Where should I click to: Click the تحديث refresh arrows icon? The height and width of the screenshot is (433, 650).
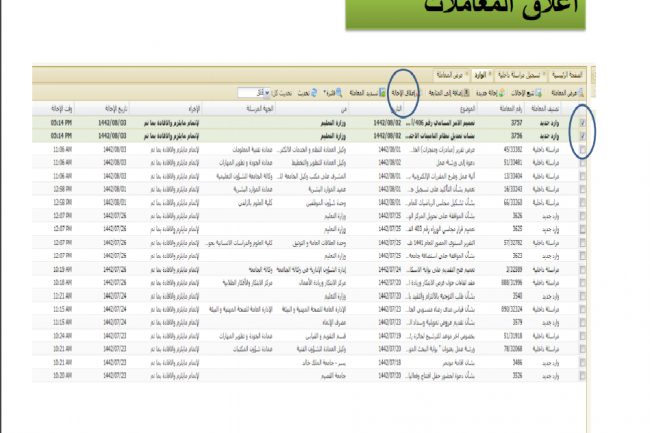[314, 93]
